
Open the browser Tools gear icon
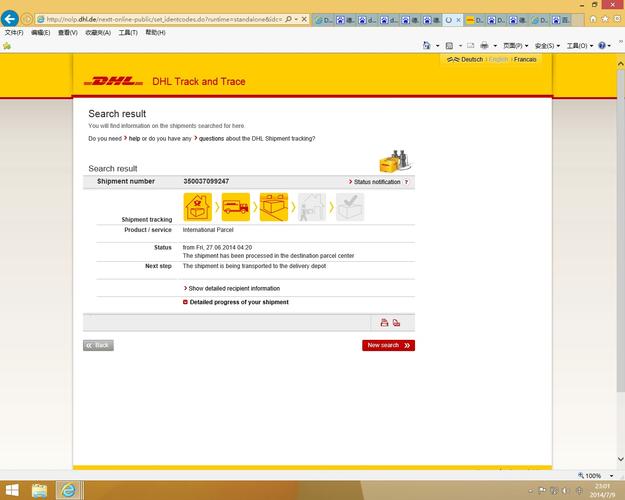617,19
